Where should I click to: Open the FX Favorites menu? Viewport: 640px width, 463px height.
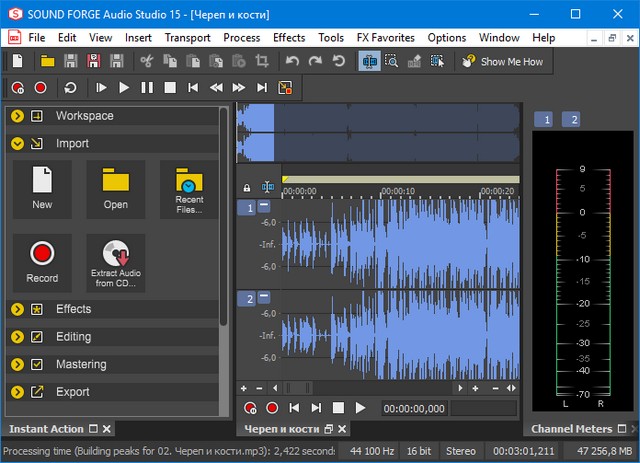(385, 37)
